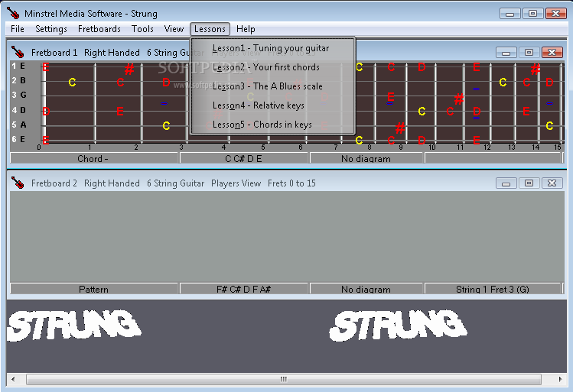Click the Fretboard 2 title bar text

(173, 183)
